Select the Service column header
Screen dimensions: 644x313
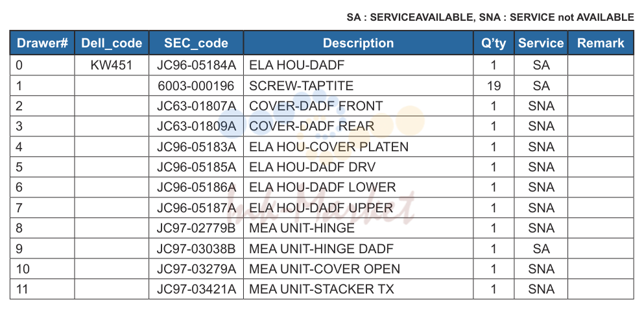tap(541, 43)
